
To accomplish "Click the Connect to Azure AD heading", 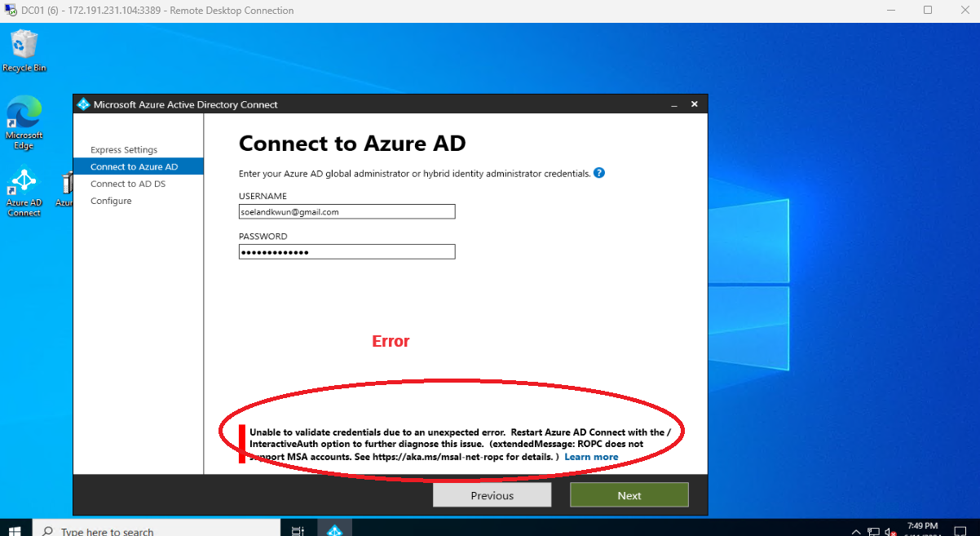I will point(352,144).
